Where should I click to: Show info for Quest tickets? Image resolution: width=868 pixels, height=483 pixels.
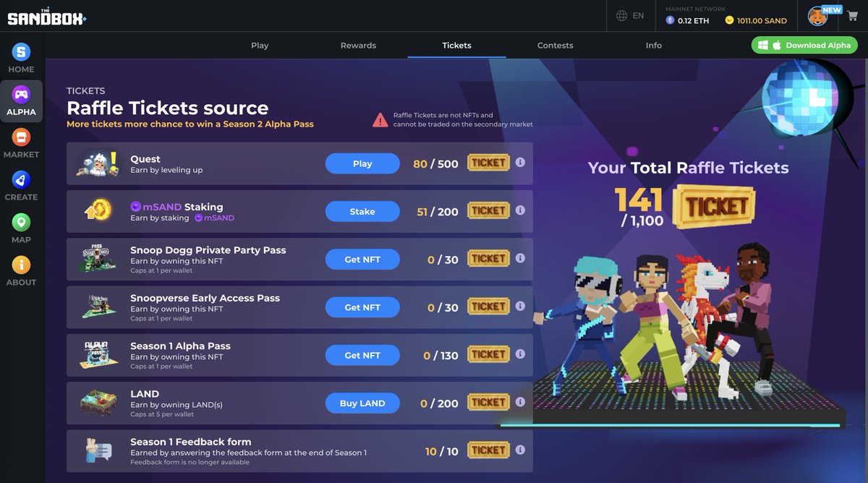click(x=519, y=163)
